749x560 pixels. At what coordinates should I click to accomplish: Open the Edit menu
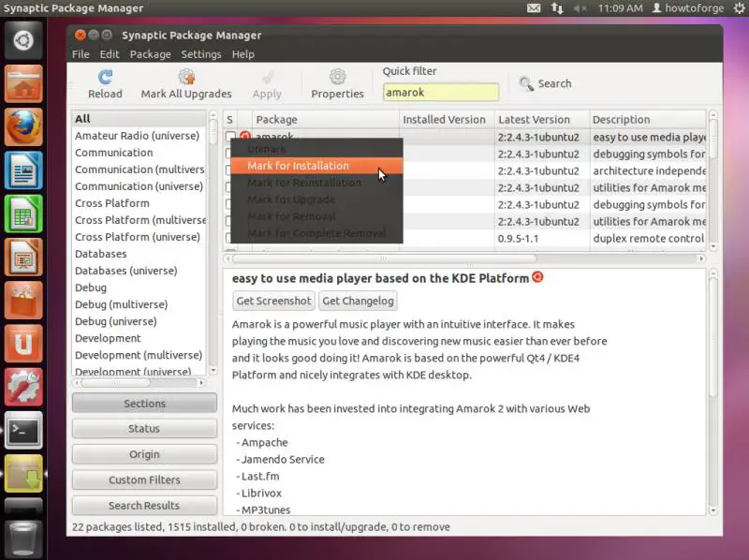pyautogui.click(x=110, y=54)
